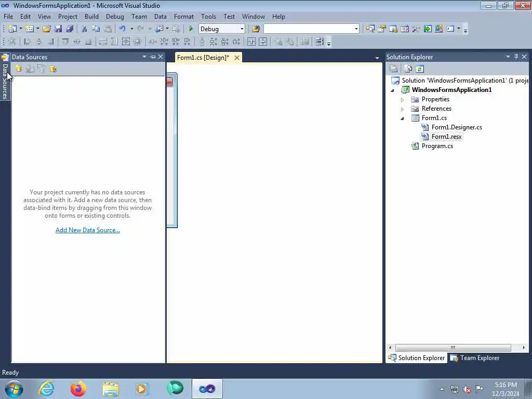Start debugging with the green play icon
Viewport: 532px width, 399px height.
tap(191, 29)
